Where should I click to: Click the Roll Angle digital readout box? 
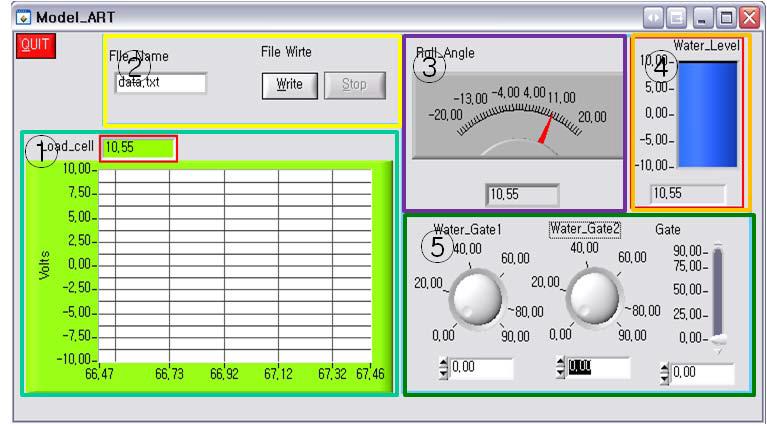pos(521,194)
